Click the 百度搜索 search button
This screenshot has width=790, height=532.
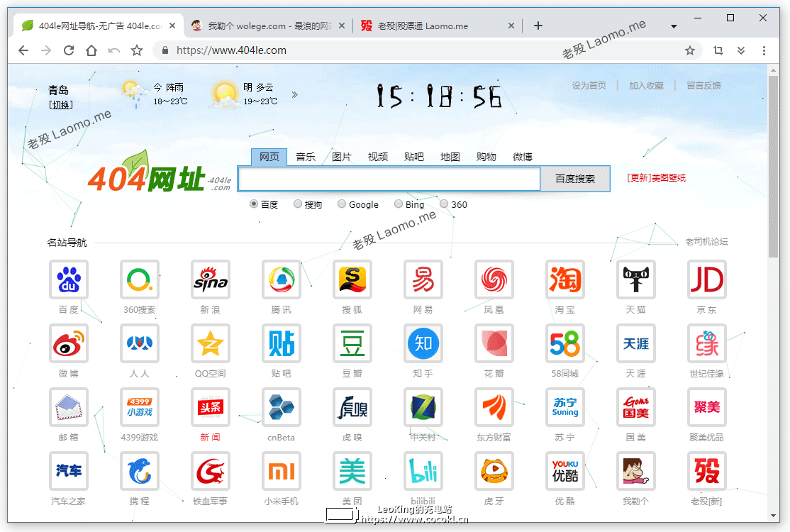point(575,179)
